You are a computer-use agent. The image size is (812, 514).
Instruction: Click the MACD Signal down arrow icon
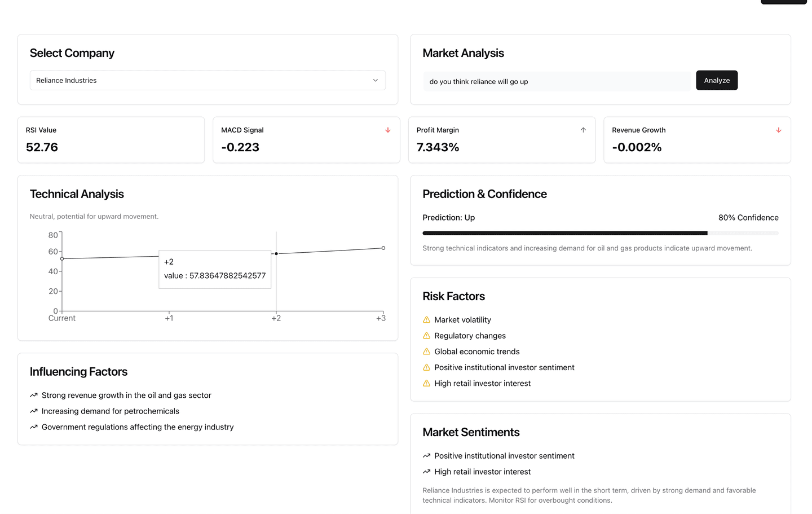coord(388,130)
